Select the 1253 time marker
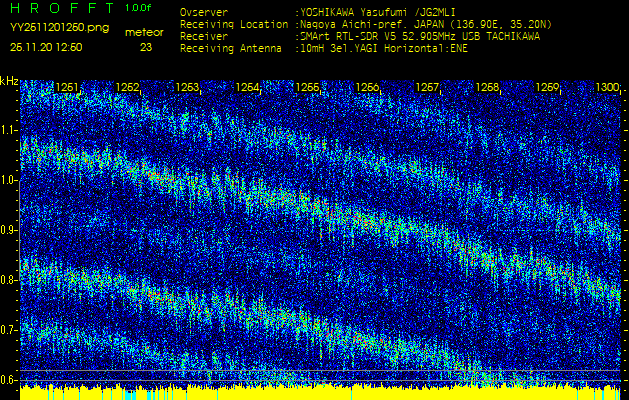Image resolution: width=629 pixels, height=400 pixels. 187,88
